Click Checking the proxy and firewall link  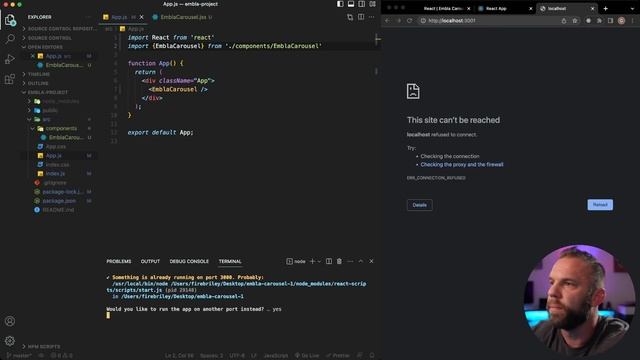pos(462,164)
